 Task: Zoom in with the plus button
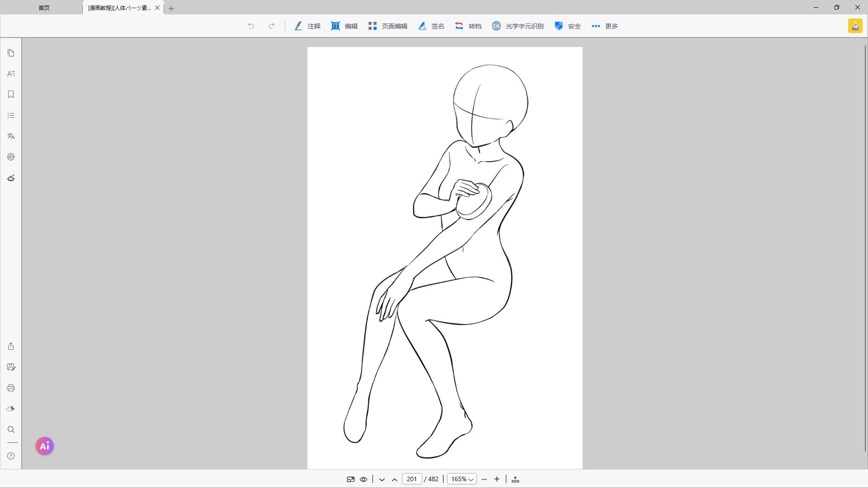(497, 479)
